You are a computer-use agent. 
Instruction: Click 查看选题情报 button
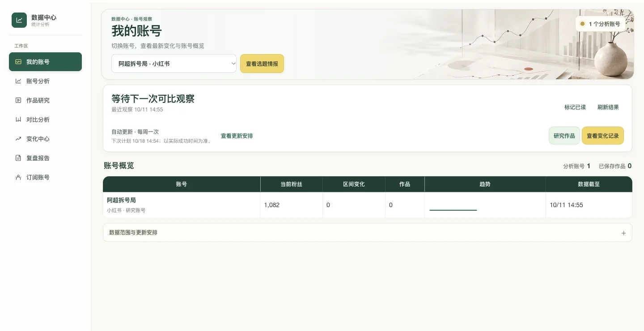[262, 64]
